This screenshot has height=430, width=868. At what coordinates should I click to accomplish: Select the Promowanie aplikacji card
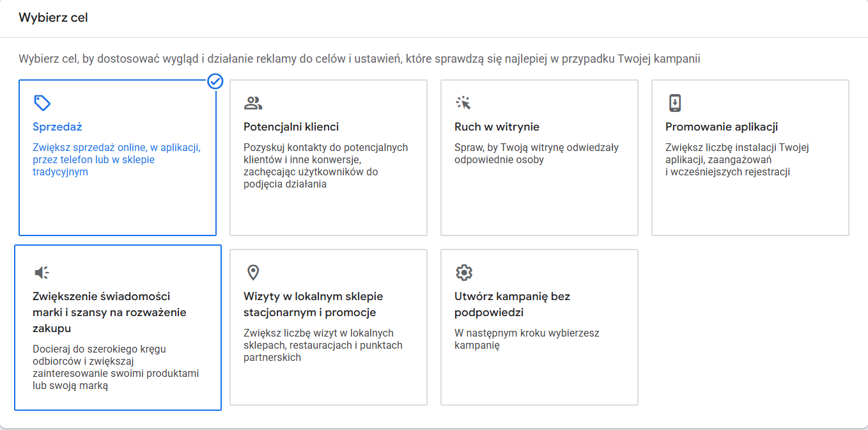pyautogui.click(x=750, y=157)
